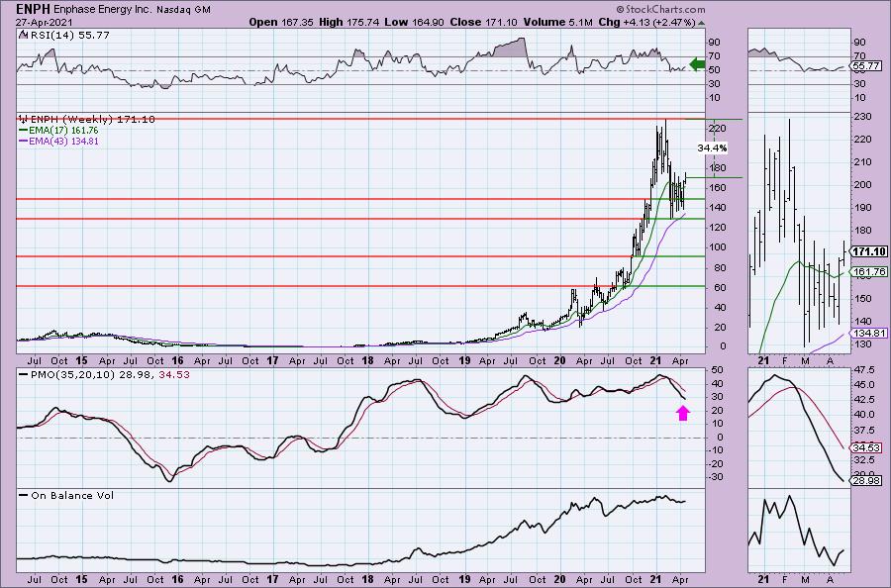Click the purple EMA(43) legend line swatch
Screen dimensions: 891x588
[24, 141]
